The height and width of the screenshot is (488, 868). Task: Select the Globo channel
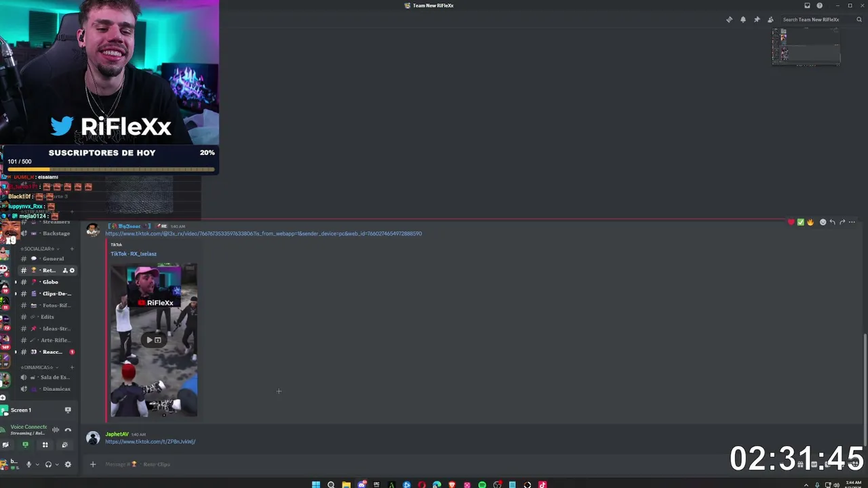(47, 282)
